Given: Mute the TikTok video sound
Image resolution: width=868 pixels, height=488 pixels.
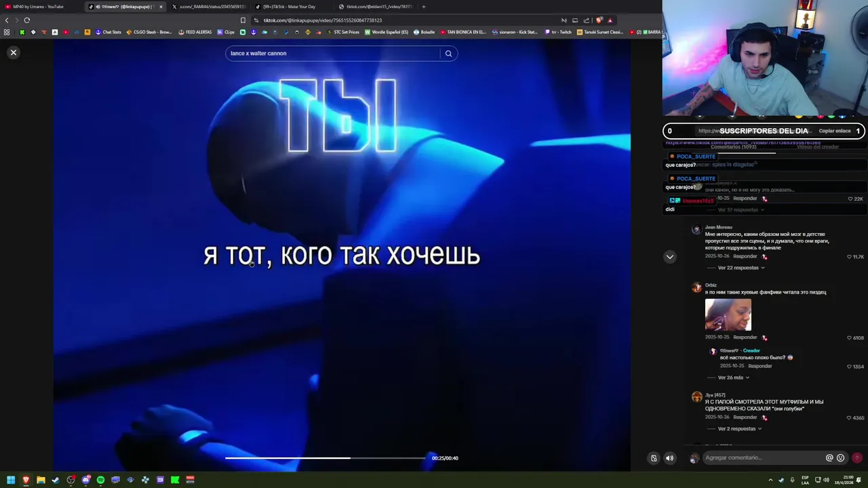Looking at the screenshot, I should (669, 458).
